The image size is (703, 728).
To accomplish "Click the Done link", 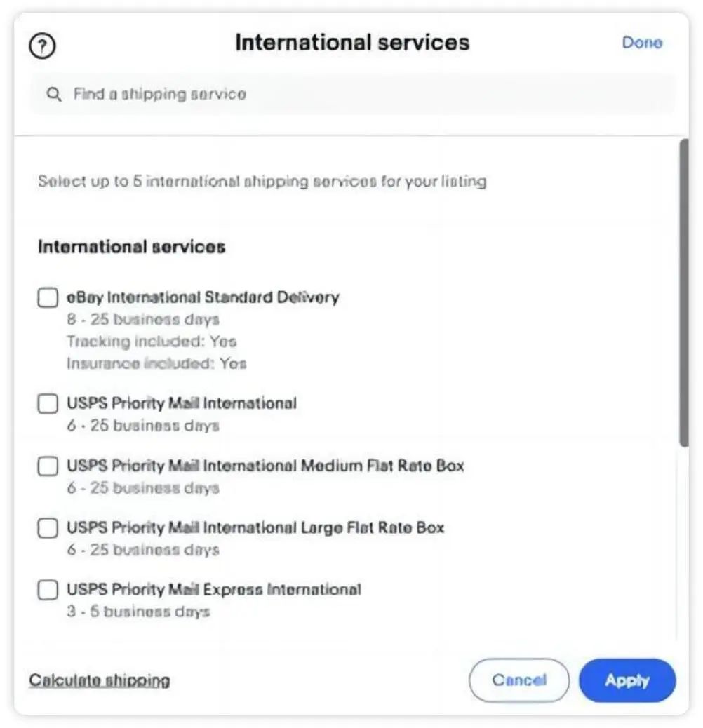I will (642, 42).
